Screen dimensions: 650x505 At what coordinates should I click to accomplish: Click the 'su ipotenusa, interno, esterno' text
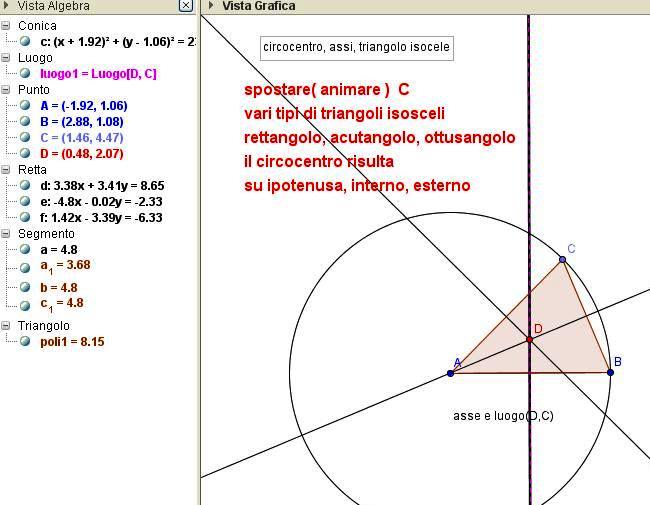coord(357,185)
